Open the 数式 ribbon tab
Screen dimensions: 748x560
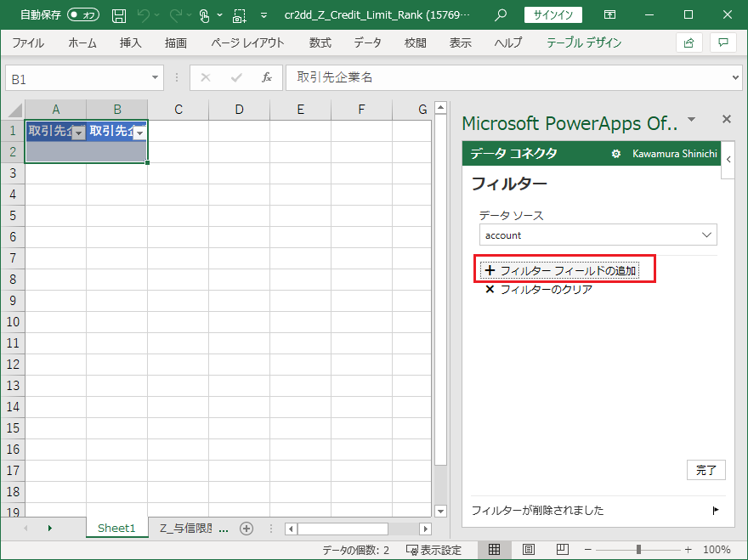click(x=320, y=43)
